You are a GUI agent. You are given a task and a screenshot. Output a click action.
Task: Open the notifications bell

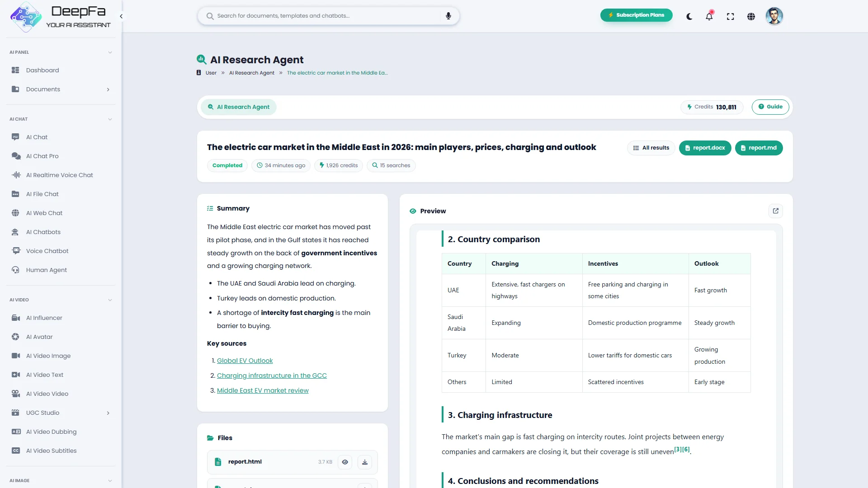pyautogui.click(x=709, y=16)
